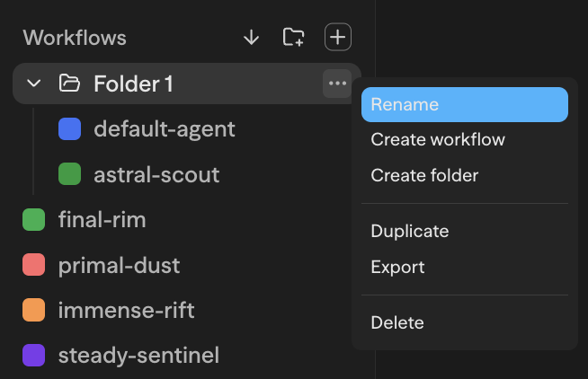Choose Create folder from the context menu
The width and height of the screenshot is (588, 379).
pos(424,175)
